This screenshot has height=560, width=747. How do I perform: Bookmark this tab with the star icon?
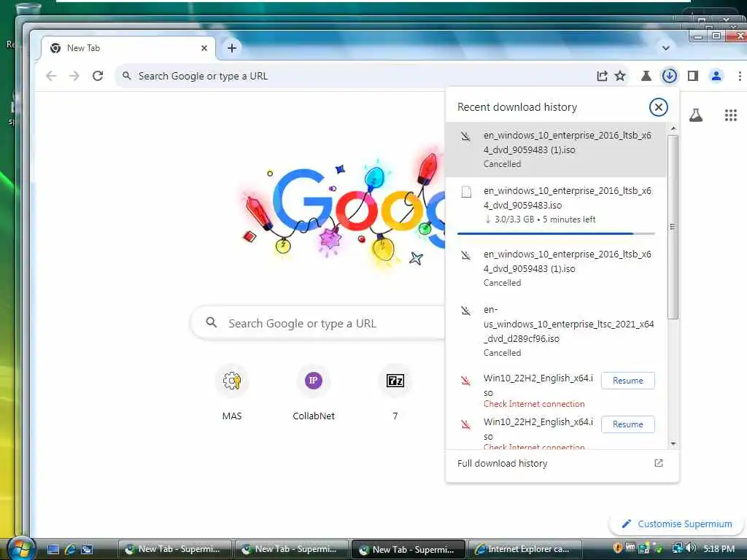(620, 76)
